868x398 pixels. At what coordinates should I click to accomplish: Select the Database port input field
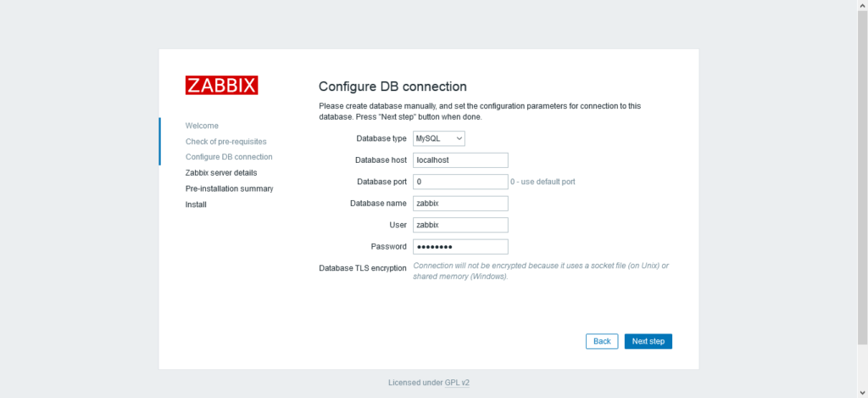tap(460, 182)
